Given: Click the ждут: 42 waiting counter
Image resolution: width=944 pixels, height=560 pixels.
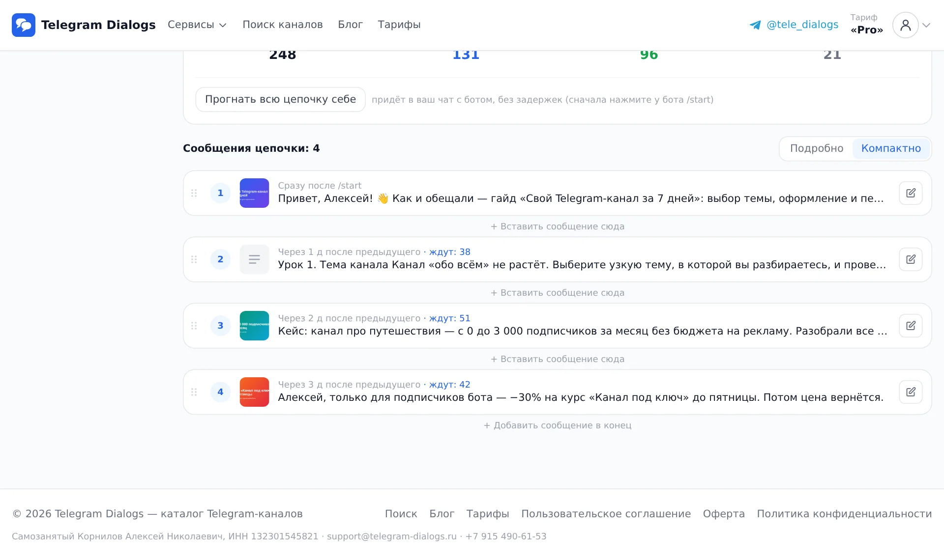Looking at the screenshot, I should [x=450, y=385].
